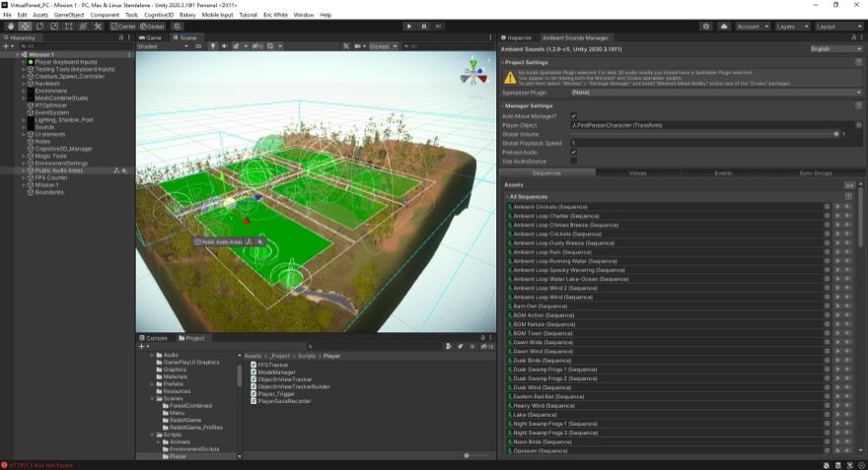Expand assets panel double-arrow button
The width and height of the screenshot is (868, 470).
(849, 185)
